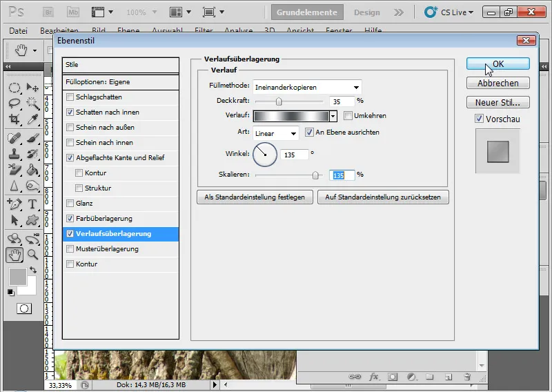The width and height of the screenshot is (552, 392).
Task: Select the Eyedropper tool
Action: click(x=32, y=119)
